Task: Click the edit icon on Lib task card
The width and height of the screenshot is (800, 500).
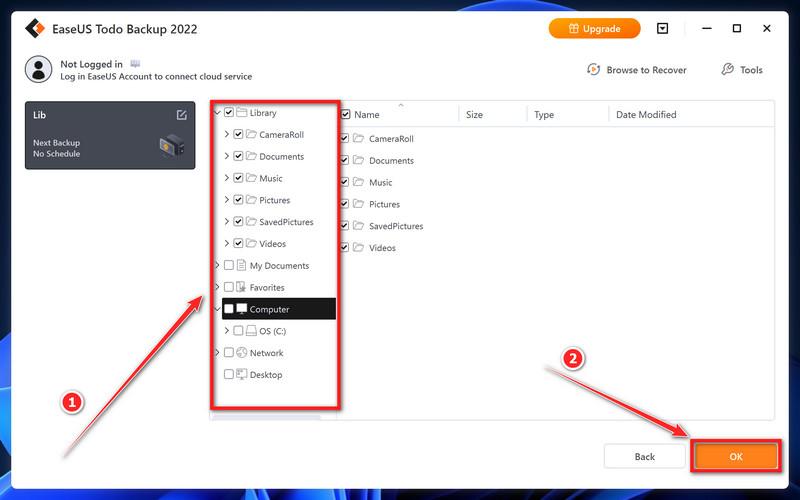Action: coord(182,115)
